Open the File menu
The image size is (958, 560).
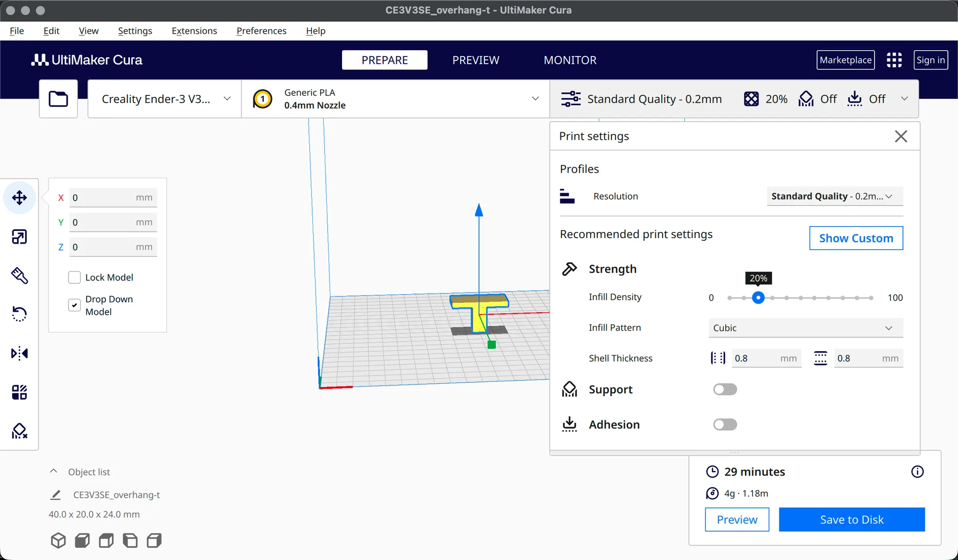[17, 31]
